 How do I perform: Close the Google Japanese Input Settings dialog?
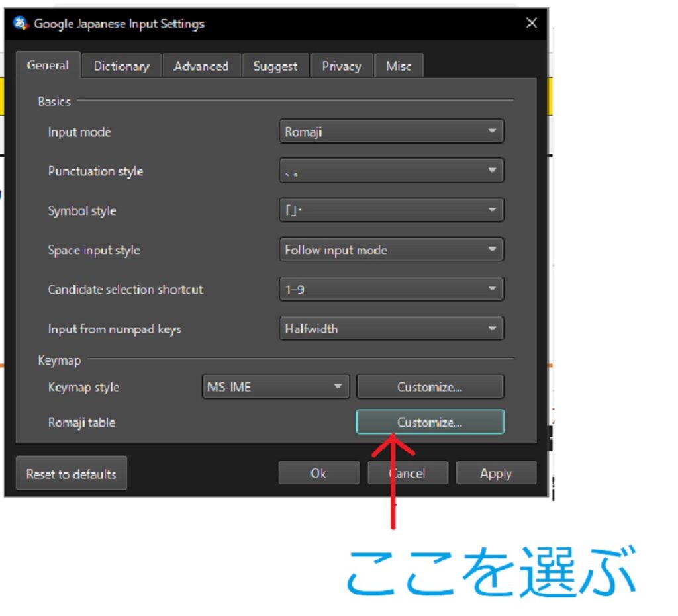tap(532, 23)
